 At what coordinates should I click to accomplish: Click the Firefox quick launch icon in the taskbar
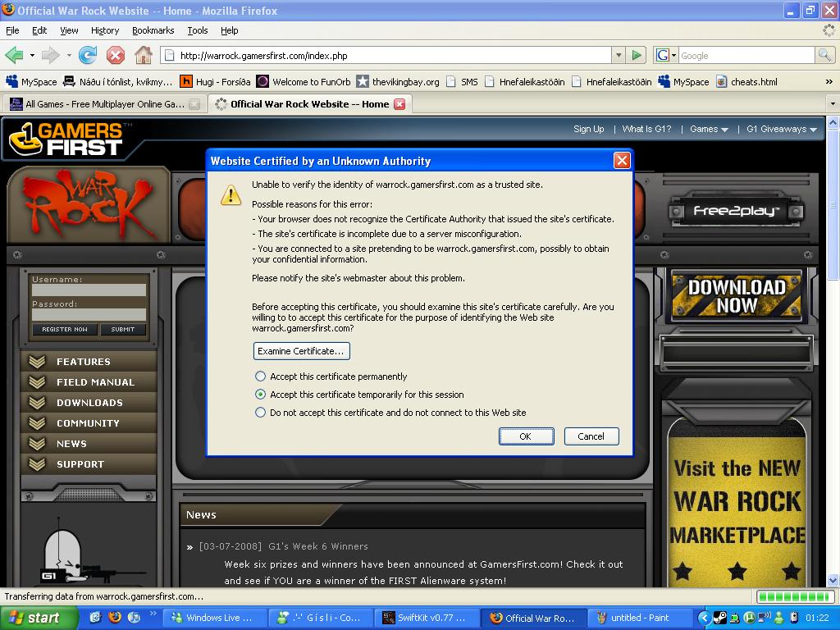click(115, 617)
